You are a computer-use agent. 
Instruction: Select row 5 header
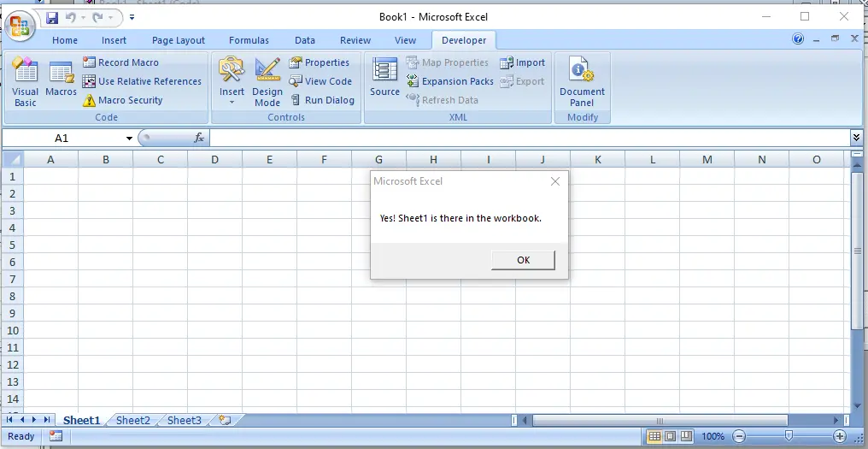(14, 245)
